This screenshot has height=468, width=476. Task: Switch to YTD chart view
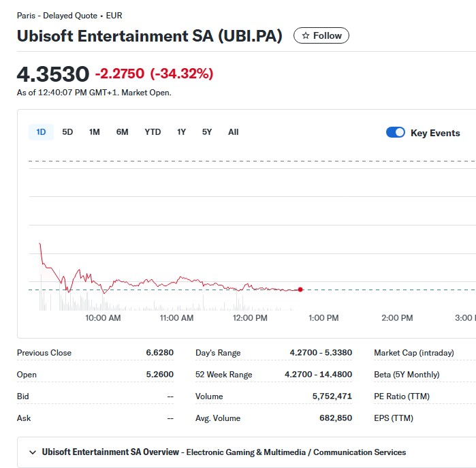153,132
